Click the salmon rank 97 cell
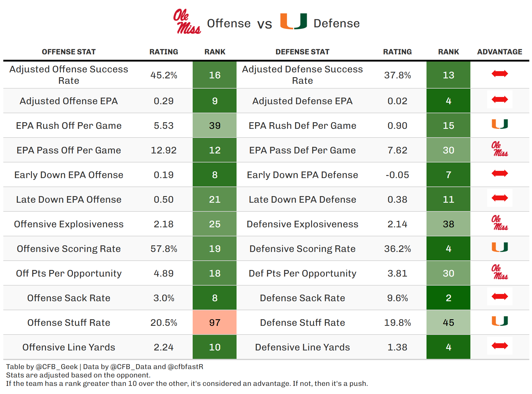Screen dimensions: 532x394 [x=215, y=323]
